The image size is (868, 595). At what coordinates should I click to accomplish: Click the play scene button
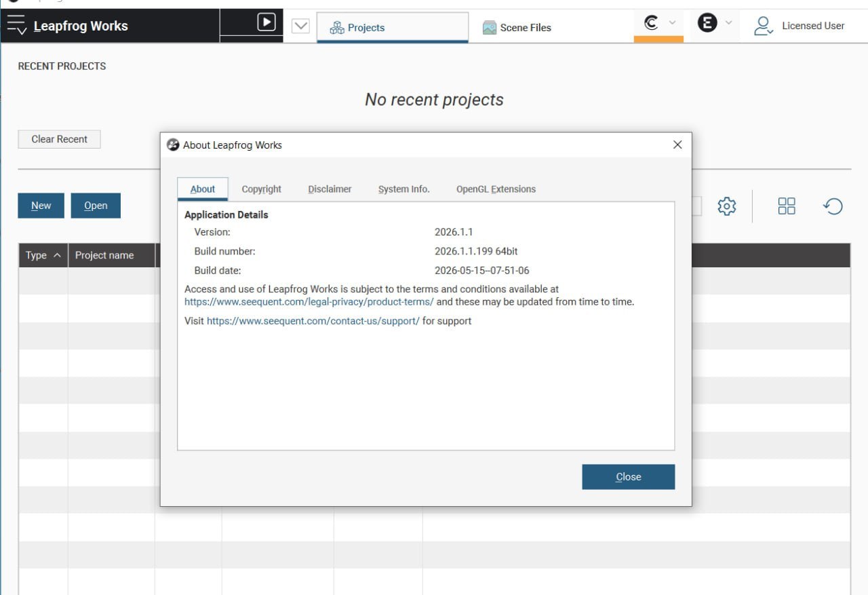(x=267, y=22)
